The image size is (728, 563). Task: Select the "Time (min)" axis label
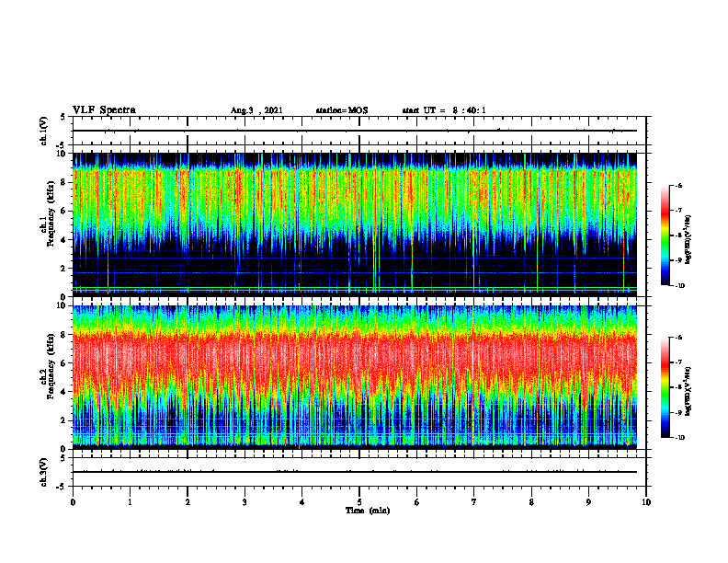pyautogui.click(x=368, y=511)
